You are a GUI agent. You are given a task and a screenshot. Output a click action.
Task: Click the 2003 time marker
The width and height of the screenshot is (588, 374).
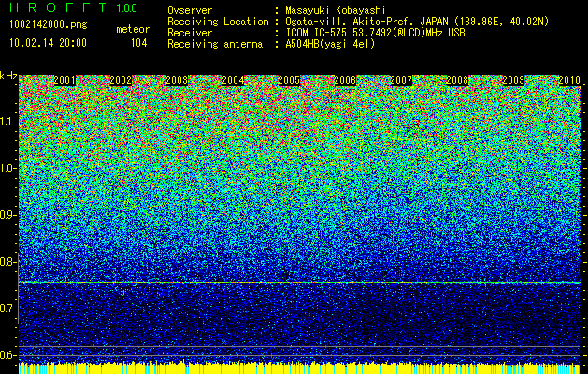[177, 80]
